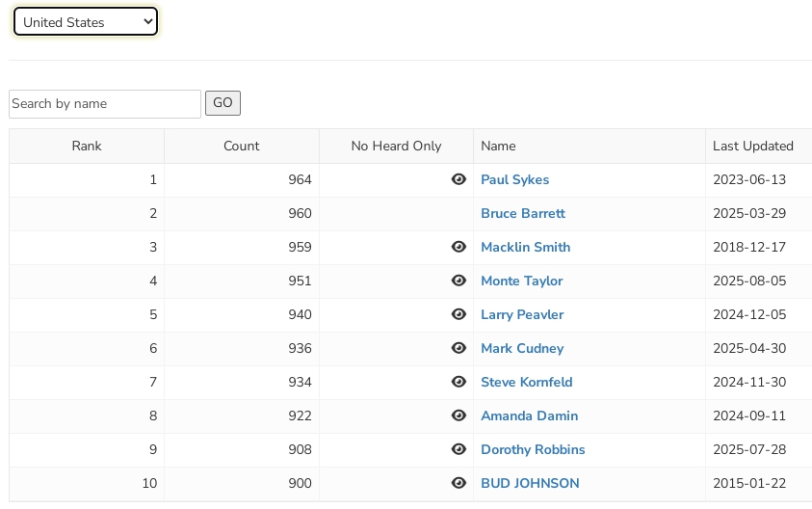
Task: Click the Rank column header
Action: [x=87, y=147]
